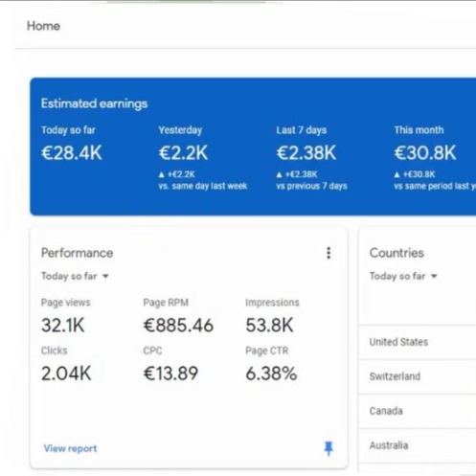This screenshot has width=476, height=476.
Task: Open the Countries 'Today so far' dropdown
Action: 403,276
